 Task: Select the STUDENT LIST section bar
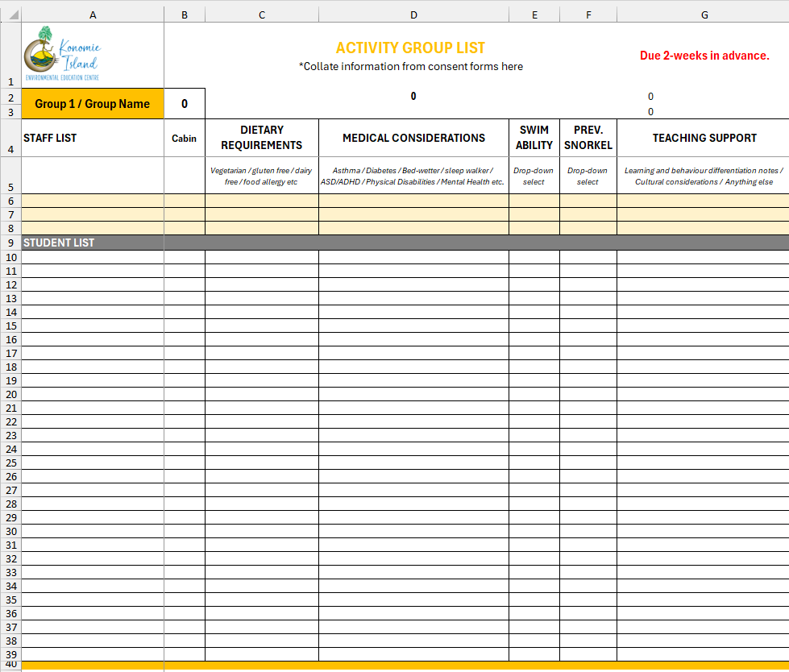pyautogui.click(x=93, y=243)
